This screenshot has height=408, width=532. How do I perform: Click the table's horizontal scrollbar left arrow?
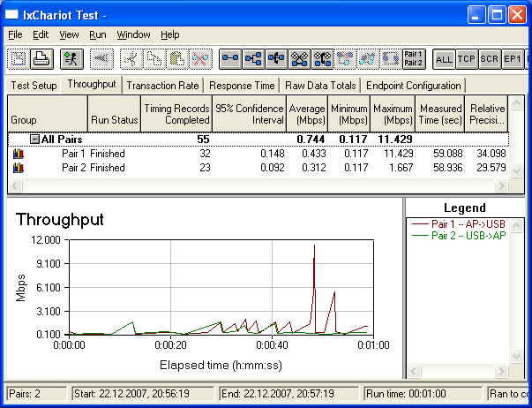point(15,185)
